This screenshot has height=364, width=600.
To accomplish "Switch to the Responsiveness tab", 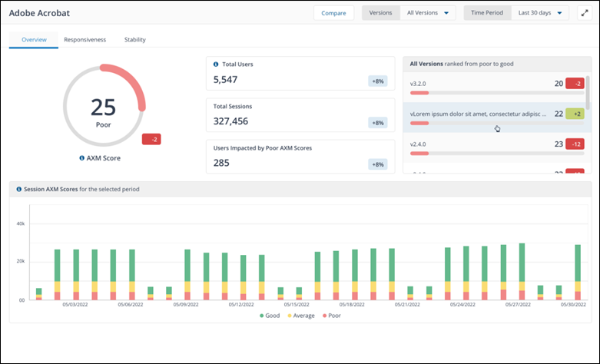I will point(85,39).
